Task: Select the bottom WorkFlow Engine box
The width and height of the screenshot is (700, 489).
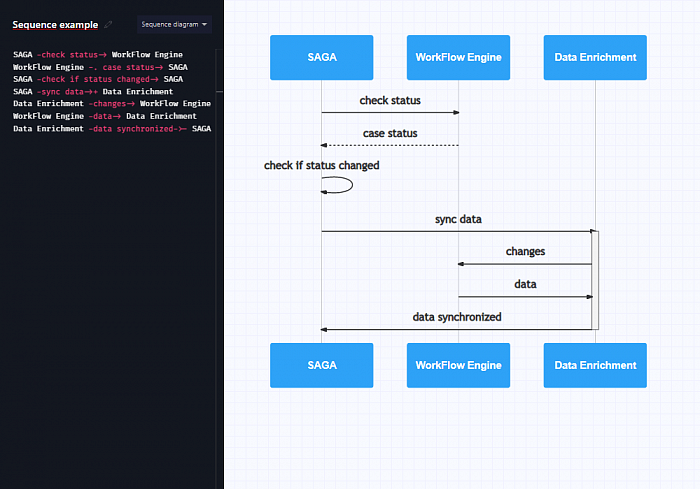Action: point(458,365)
